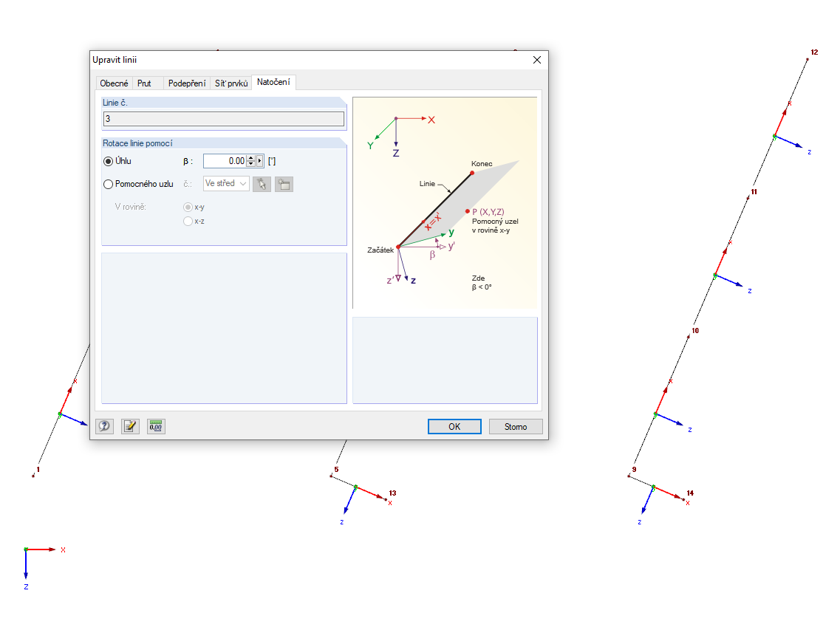Switch to the Podepření tab
840x630 pixels.
pyautogui.click(x=186, y=83)
